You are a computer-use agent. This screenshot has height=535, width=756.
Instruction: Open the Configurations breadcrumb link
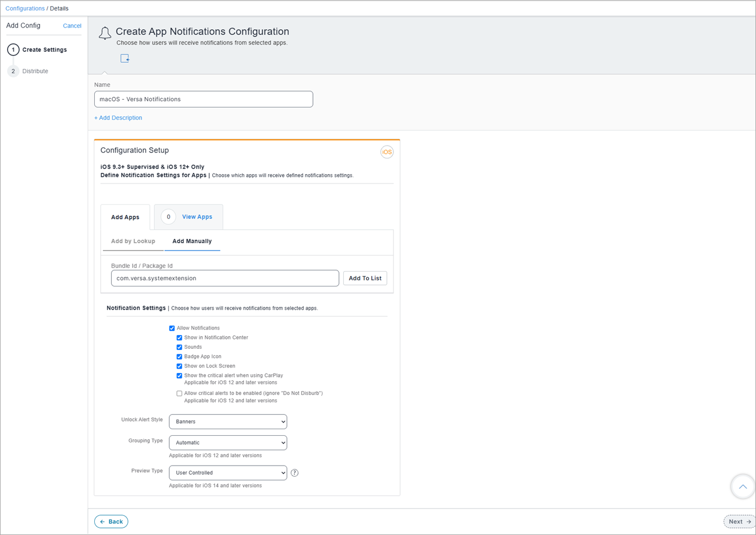coord(25,8)
